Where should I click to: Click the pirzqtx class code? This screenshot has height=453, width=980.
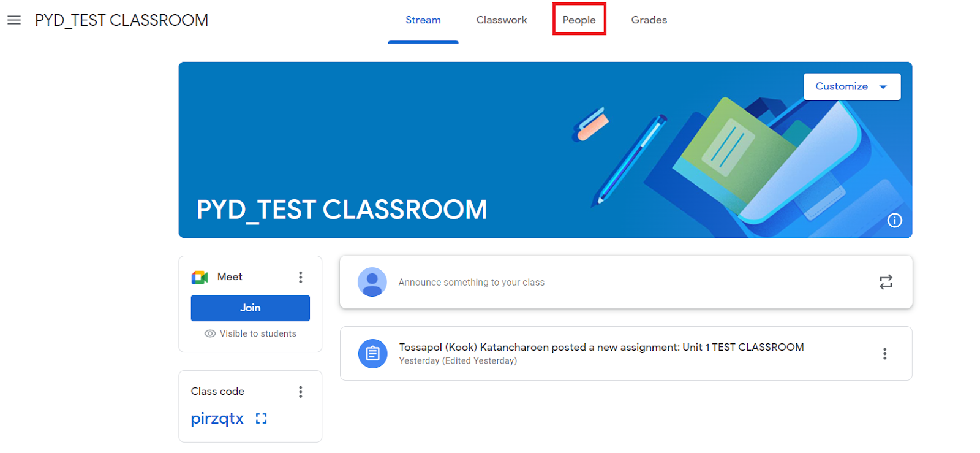click(x=217, y=419)
